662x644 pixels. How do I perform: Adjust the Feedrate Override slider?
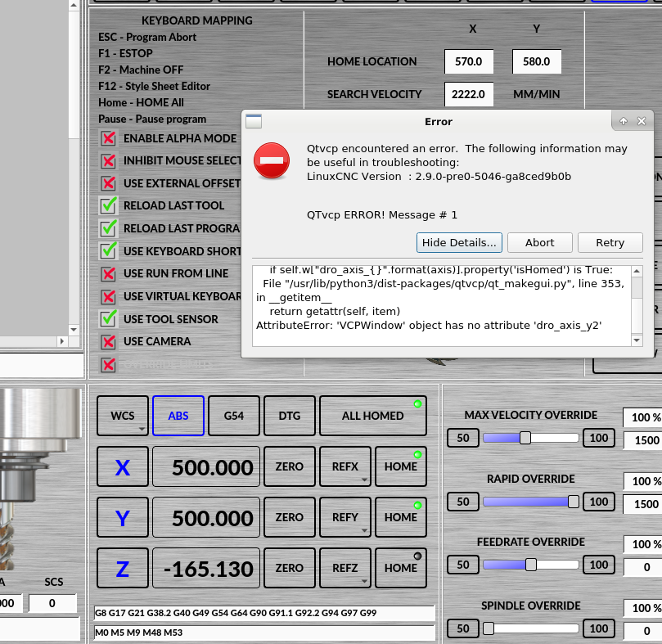pos(531,565)
